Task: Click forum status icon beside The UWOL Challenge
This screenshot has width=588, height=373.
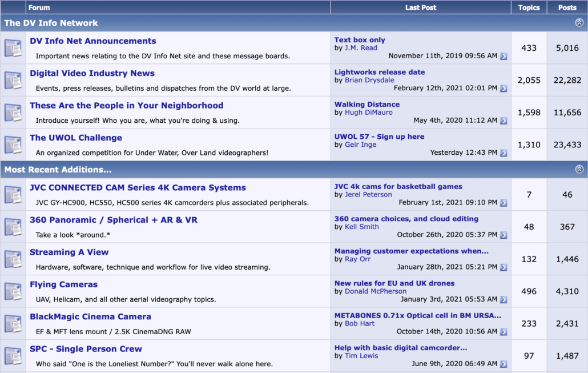Action: [x=13, y=145]
